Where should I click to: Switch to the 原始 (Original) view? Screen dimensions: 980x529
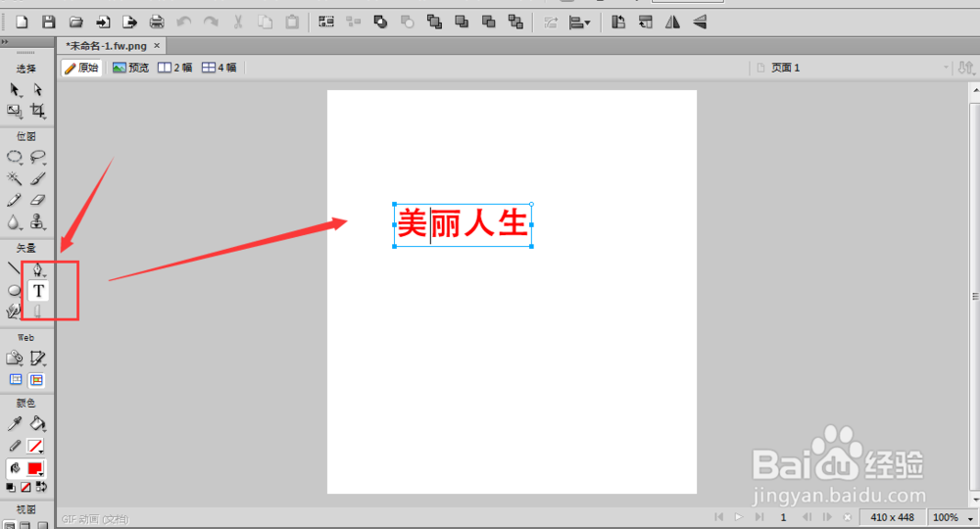81,68
